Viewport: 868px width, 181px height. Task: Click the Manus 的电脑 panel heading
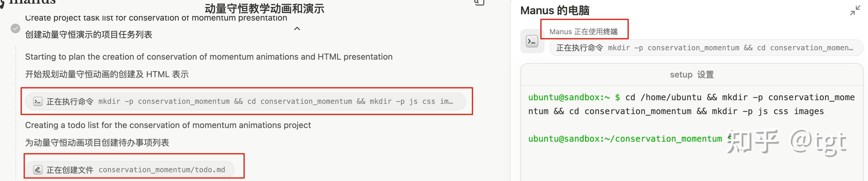coord(555,11)
